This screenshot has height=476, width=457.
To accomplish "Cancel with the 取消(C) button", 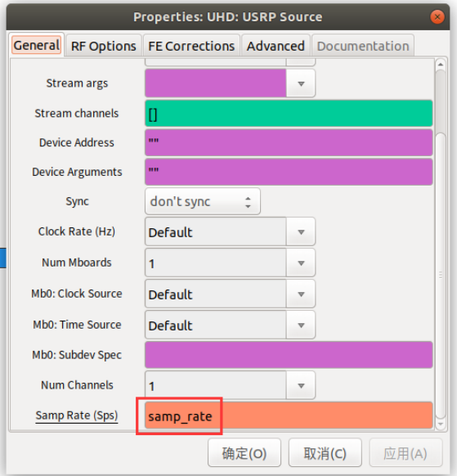I will (325, 453).
